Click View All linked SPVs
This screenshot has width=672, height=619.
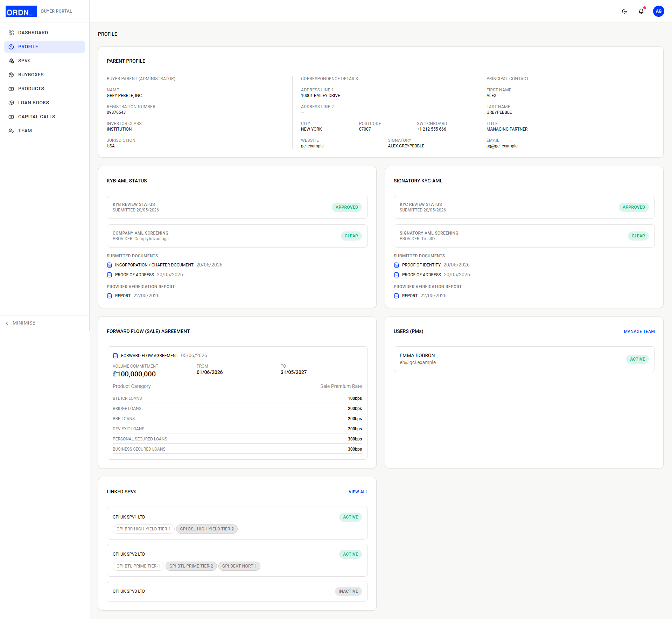[x=358, y=492]
